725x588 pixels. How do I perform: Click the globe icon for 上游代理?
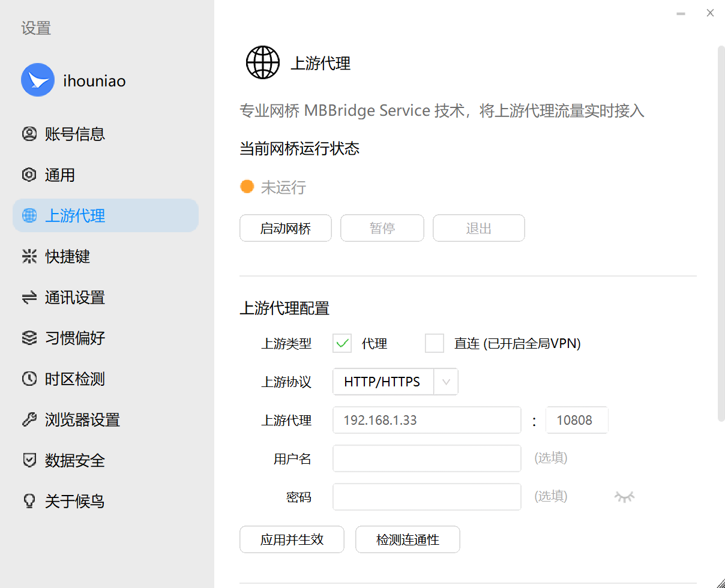tap(29, 215)
